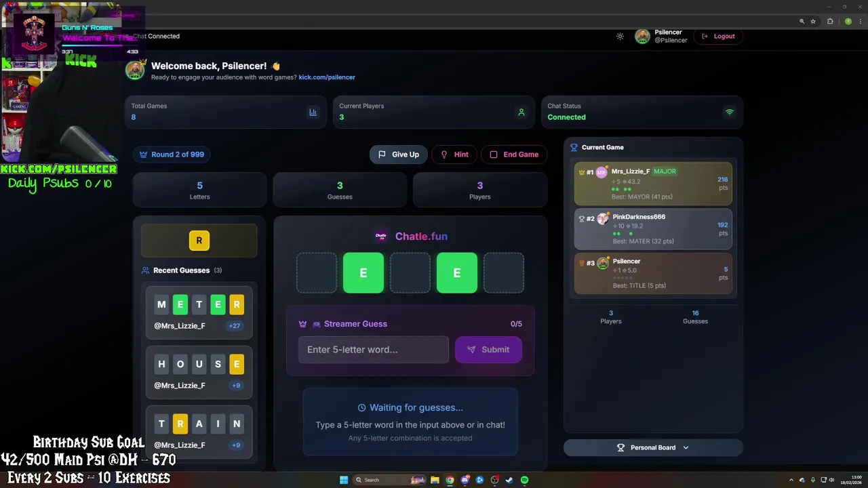Click the Psilencer avatar beside the Logout button
Image resolution: width=868 pixels, height=488 pixels.
click(x=642, y=37)
